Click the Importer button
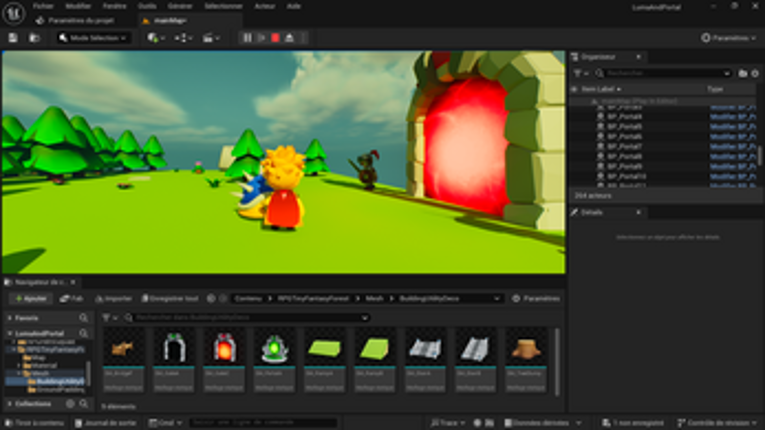765x430 pixels. tap(114, 299)
